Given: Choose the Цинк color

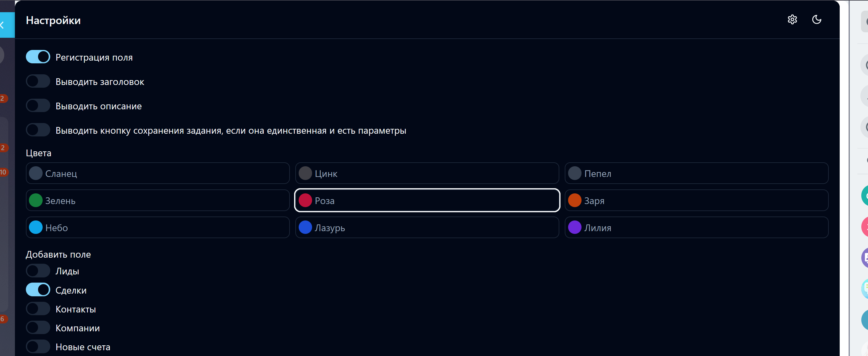Looking at the screenshot, I should (x=427, y=173).
